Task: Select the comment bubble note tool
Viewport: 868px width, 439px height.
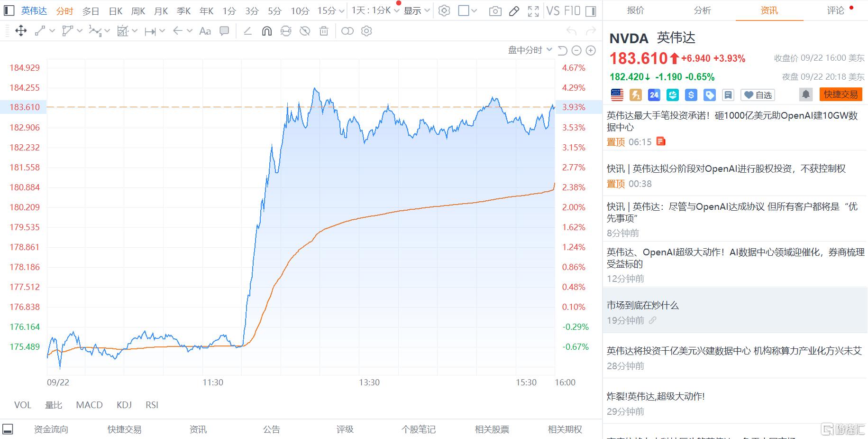Action: pyautogui.click(x=224, y=31)
